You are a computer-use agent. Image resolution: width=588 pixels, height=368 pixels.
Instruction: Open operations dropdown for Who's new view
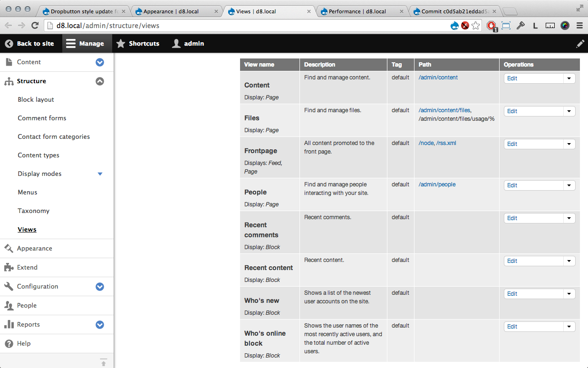[569, 294]
